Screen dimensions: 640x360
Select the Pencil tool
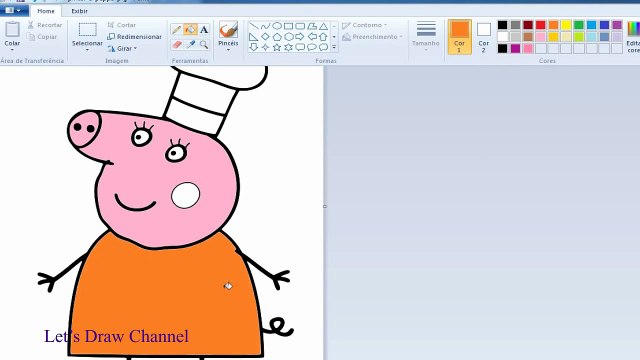(x=176, y=29)
